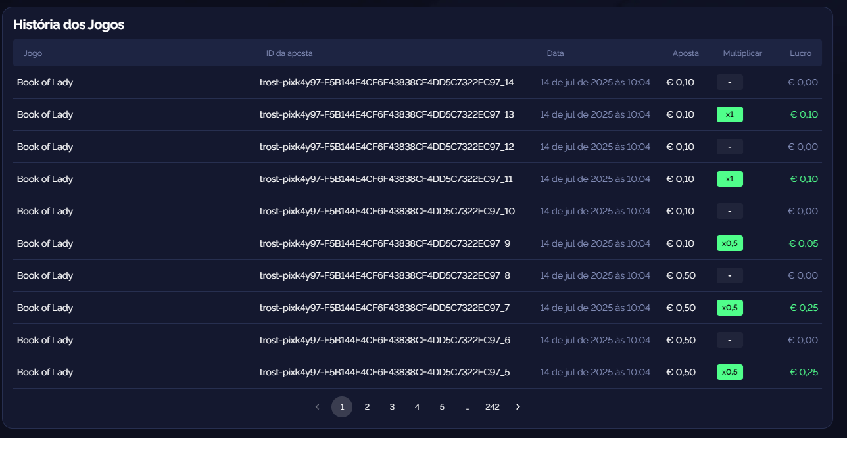
Task: Click the História dos Jogos heading
Action: (x=69, y=25)
